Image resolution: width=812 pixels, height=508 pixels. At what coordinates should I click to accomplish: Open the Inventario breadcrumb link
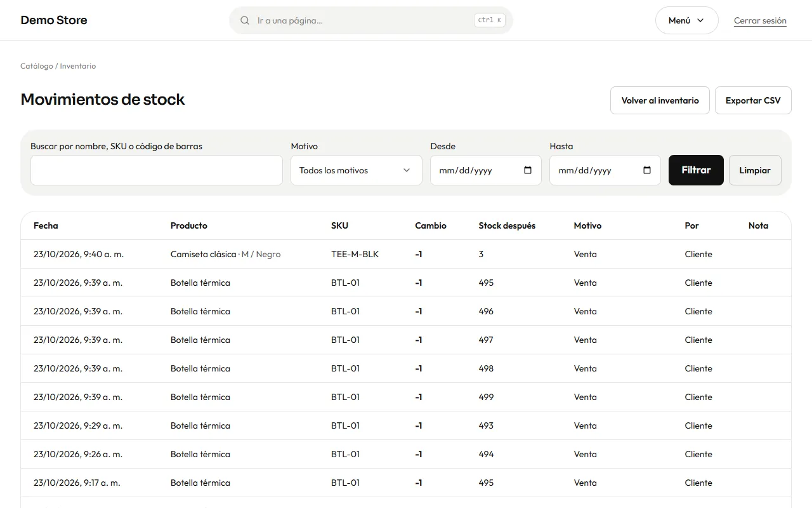click(x=78, y=66)
